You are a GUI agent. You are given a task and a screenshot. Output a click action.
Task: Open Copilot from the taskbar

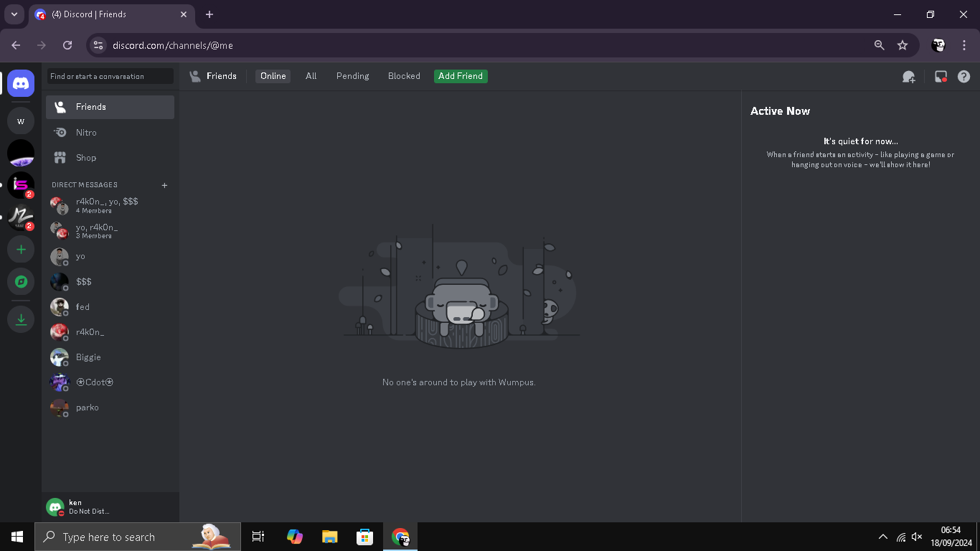[294, 537]
